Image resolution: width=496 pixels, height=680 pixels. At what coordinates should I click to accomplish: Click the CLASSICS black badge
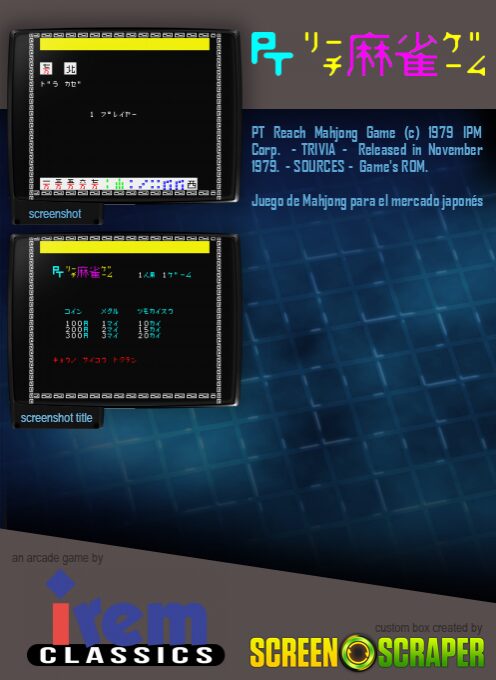[x=126, y=655]
